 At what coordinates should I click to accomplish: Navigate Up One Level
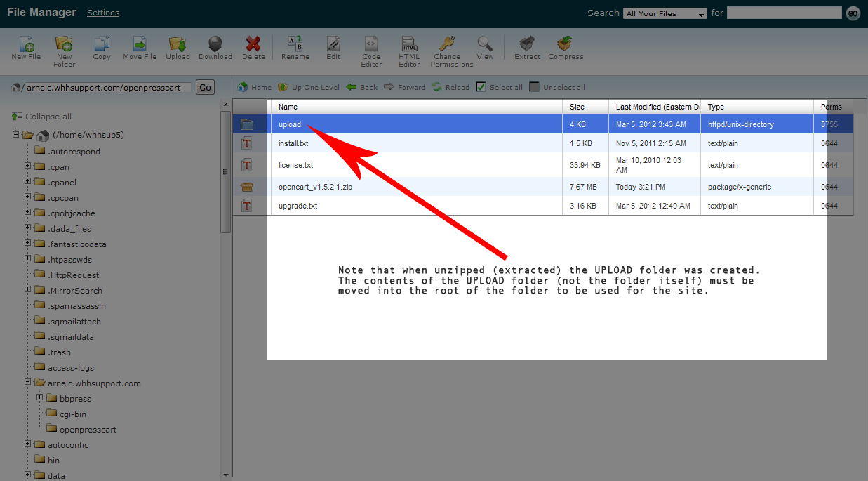[309, 87]
